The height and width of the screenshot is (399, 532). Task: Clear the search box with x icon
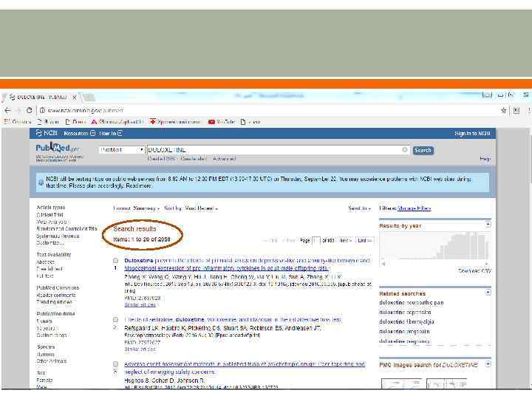coord(404,149)
